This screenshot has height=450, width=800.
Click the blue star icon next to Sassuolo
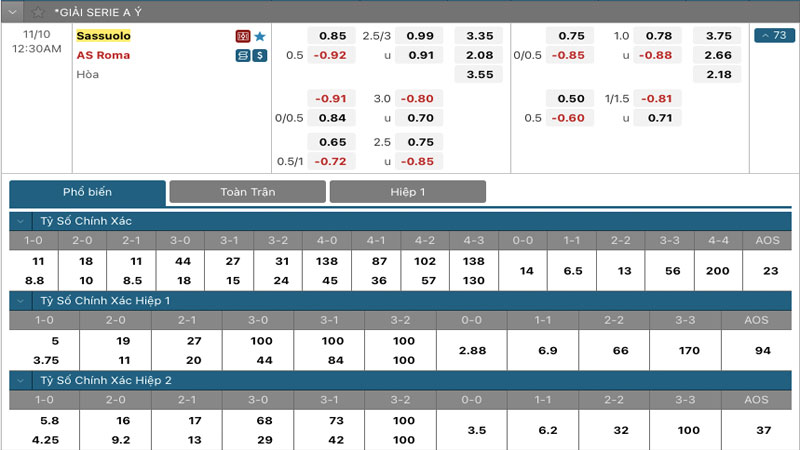click(x=260, y=36)
